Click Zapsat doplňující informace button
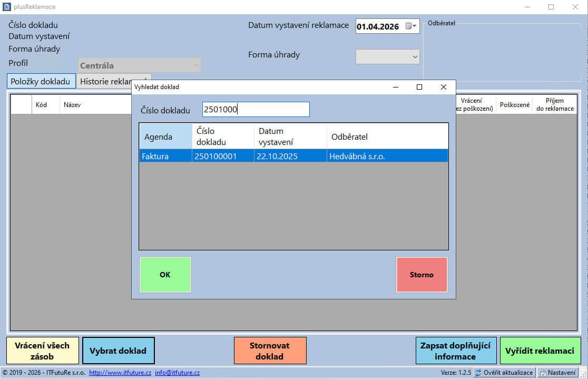 (455, 351)
